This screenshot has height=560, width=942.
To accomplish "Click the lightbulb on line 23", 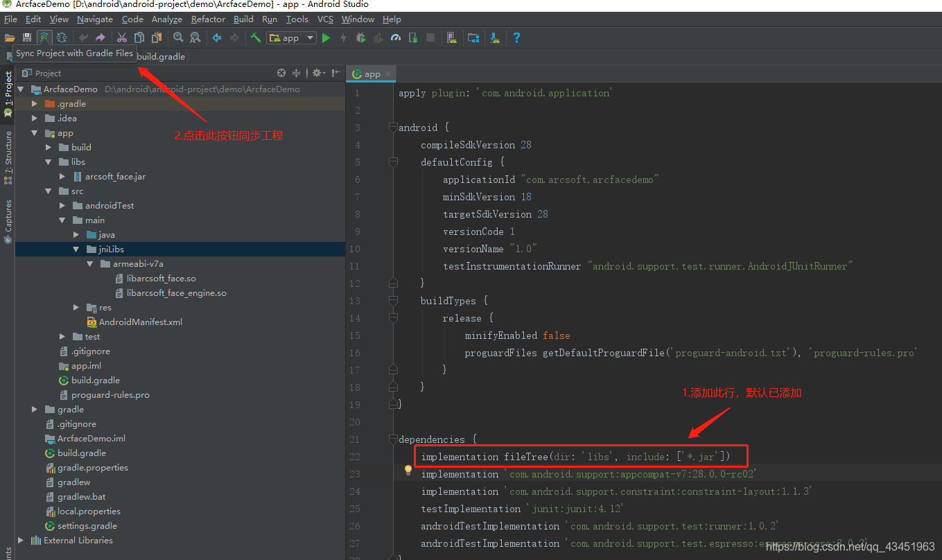I will pyautogui.click(x=408, y=470).
